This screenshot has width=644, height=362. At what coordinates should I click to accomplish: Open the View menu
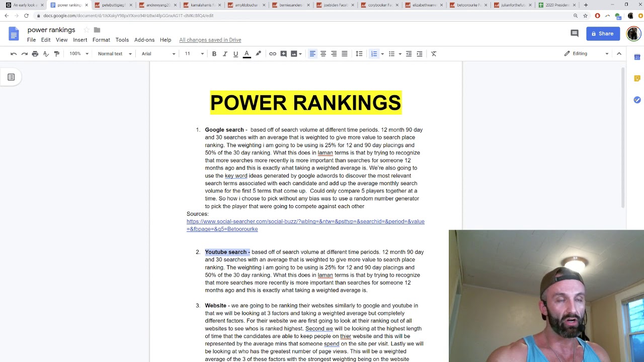click(62, 40)
